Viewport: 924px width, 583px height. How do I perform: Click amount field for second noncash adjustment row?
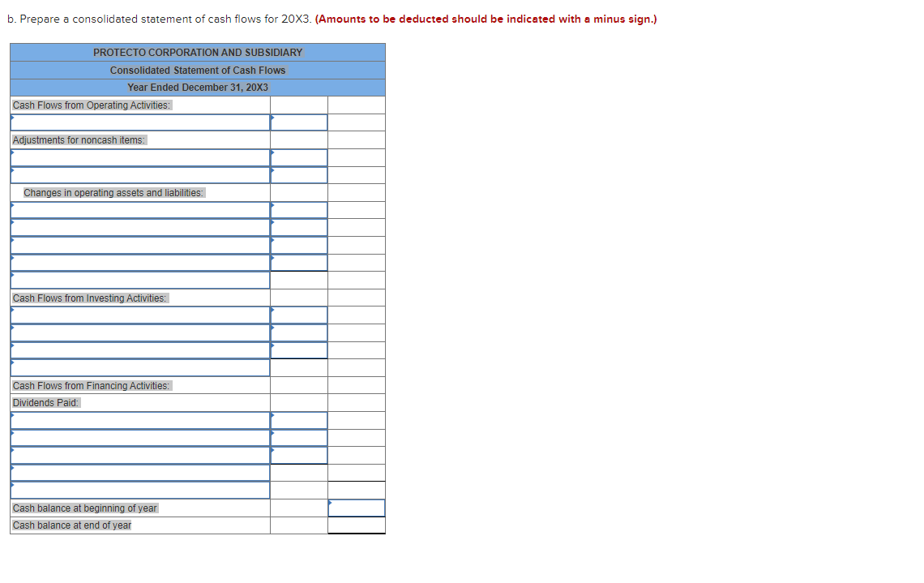pyautogui.click(x=299, y=175)
